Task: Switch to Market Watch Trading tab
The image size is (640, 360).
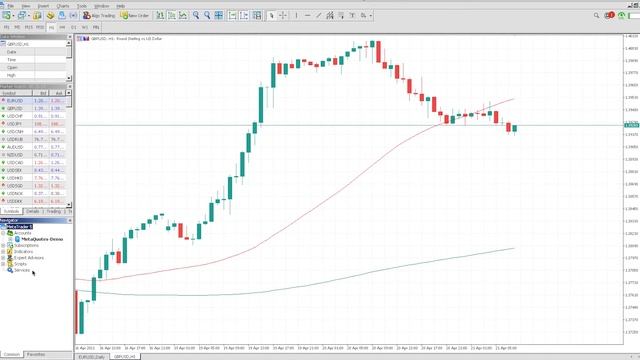Action: click(x=53, y=211)
